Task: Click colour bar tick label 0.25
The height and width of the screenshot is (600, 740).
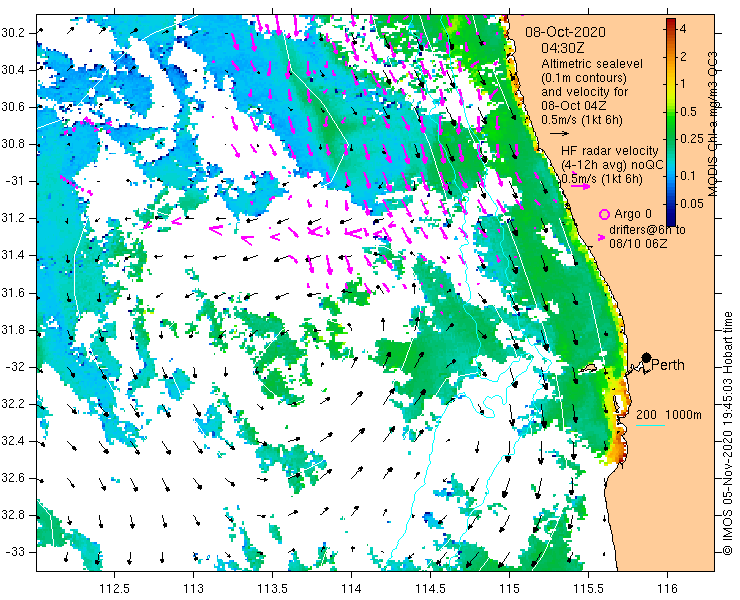Action: [x=690, y=139]
